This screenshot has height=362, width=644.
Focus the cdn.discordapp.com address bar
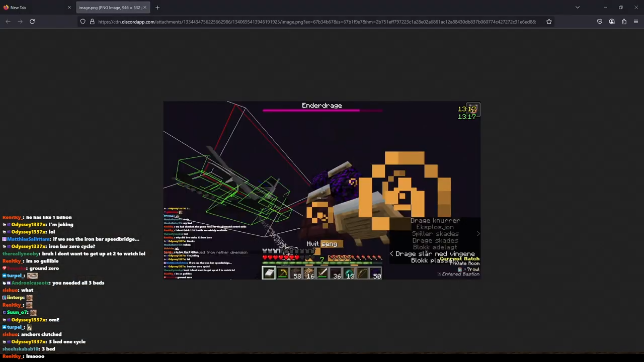(x=317, y=22)
